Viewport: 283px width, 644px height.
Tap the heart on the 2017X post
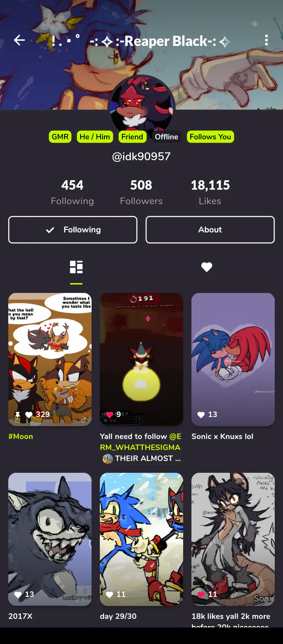point(18,595)
